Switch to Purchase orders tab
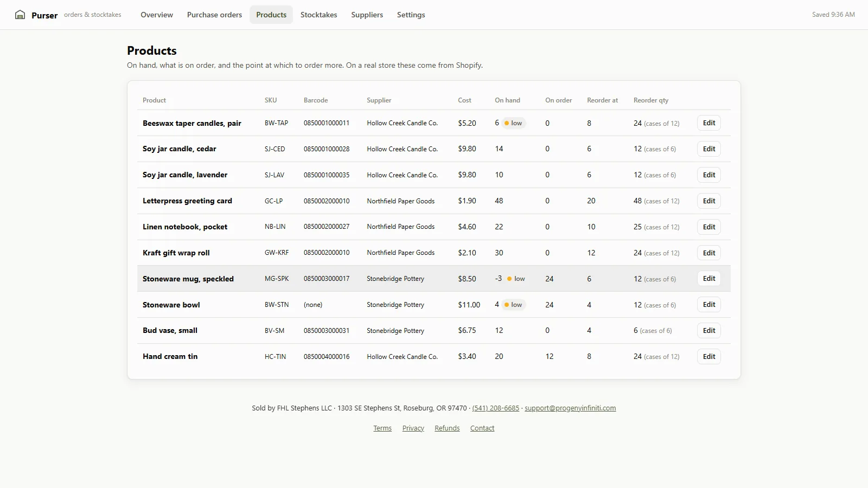The image size is (868, 488). 214,15
